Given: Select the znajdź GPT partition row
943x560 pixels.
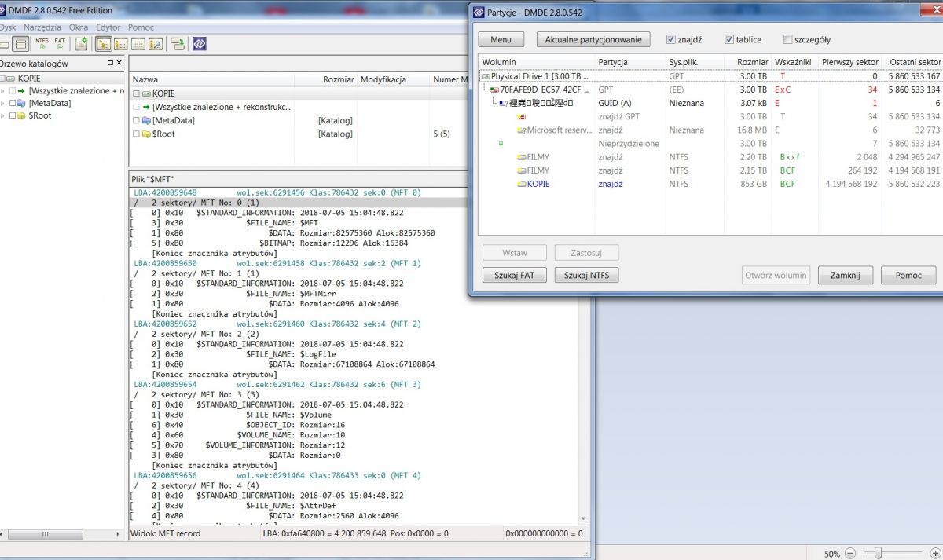Looking at the screenshot, I should click(x=710, y=116).
